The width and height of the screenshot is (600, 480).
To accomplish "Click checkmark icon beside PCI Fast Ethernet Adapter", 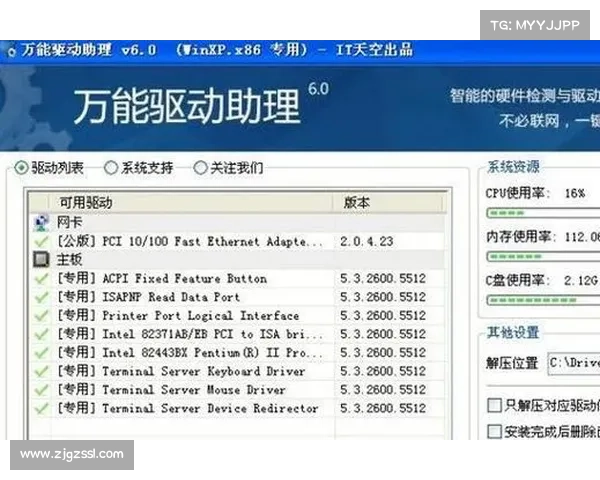I will click(x=40, y=242).
